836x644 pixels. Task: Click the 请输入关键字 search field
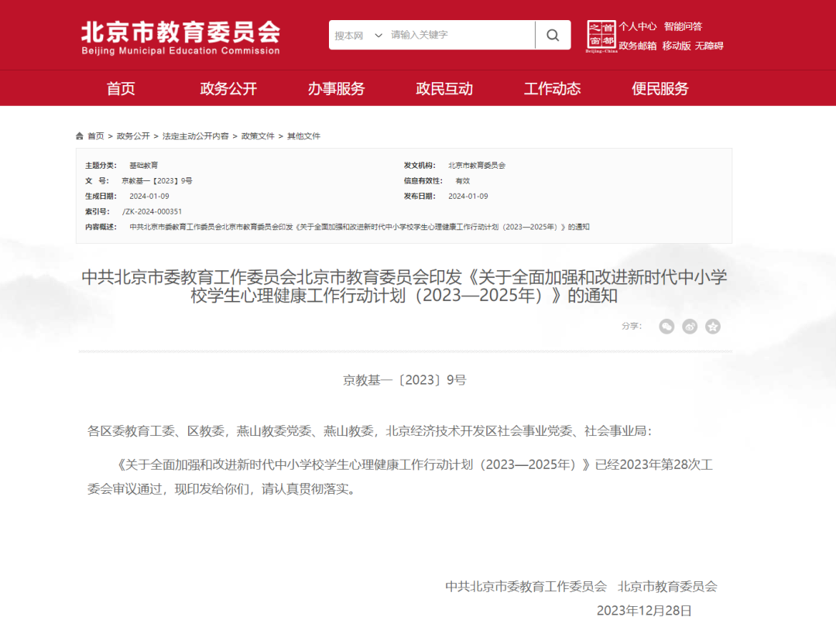461,35
